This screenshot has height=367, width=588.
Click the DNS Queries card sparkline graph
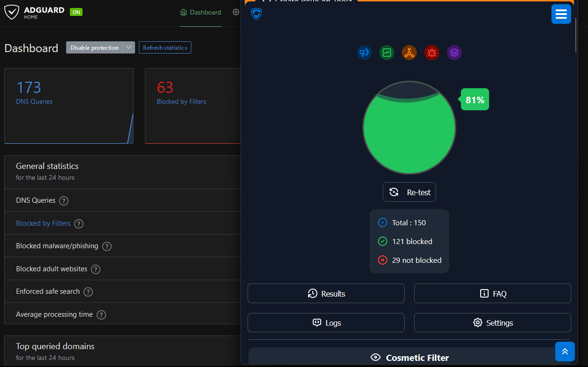[131, 129]
